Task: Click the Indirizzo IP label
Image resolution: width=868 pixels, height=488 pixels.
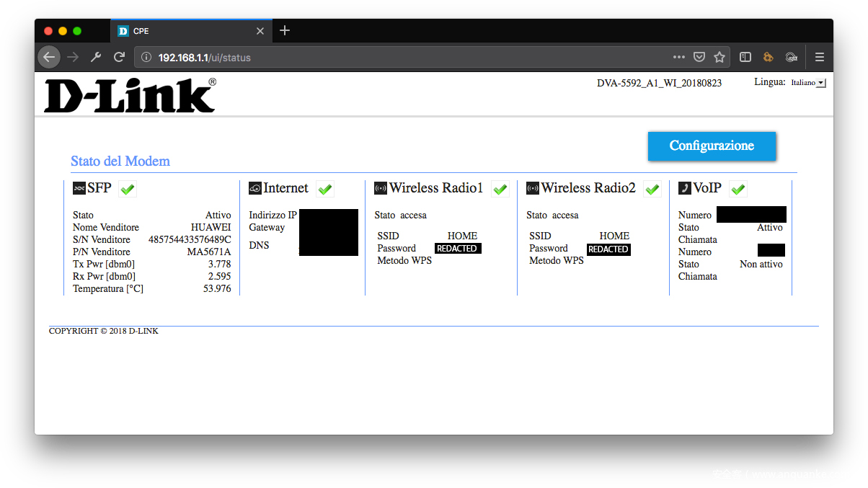Action: click(273, 215)
